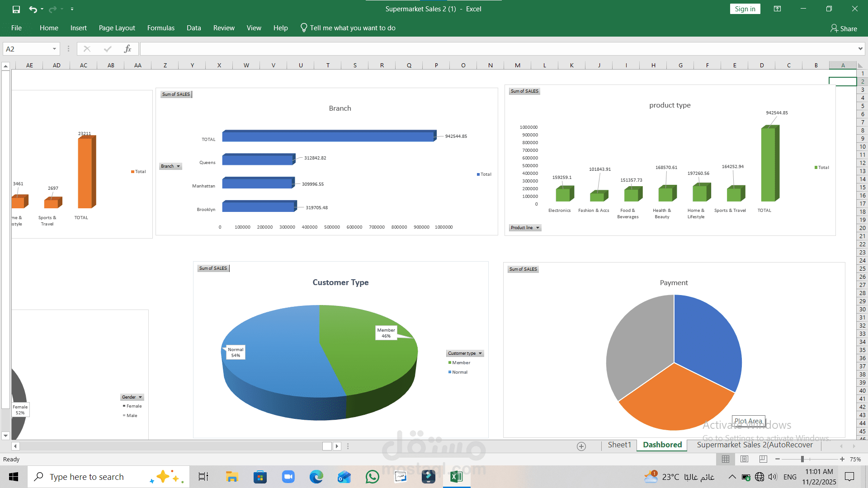Click the zoom slider handle
868x488 pixels.
click(x=802, y=459)
